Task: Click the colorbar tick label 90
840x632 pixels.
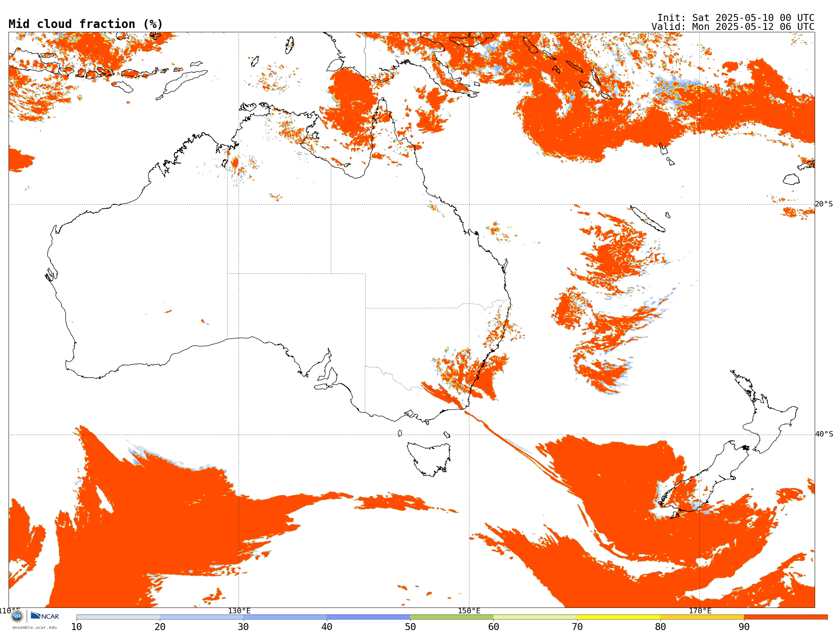Action: [x=744, y=627]
